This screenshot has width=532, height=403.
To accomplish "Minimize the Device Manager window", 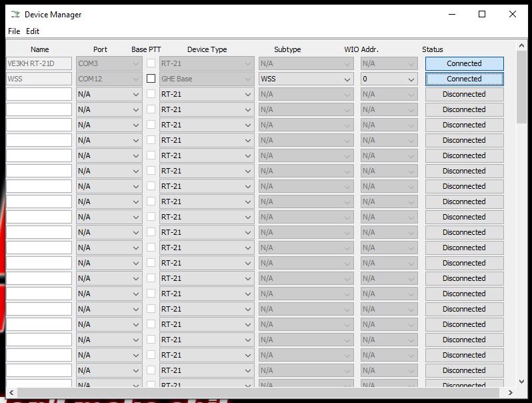I will point(451,14).
